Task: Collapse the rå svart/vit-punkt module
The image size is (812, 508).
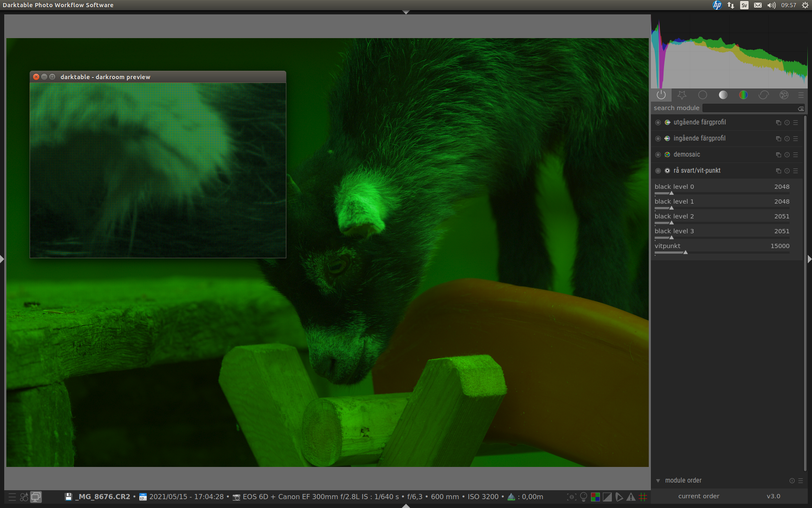Action: 697,171
